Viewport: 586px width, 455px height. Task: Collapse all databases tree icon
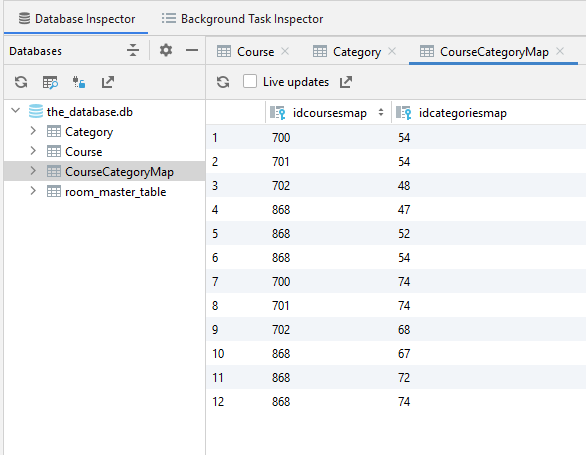133,50
